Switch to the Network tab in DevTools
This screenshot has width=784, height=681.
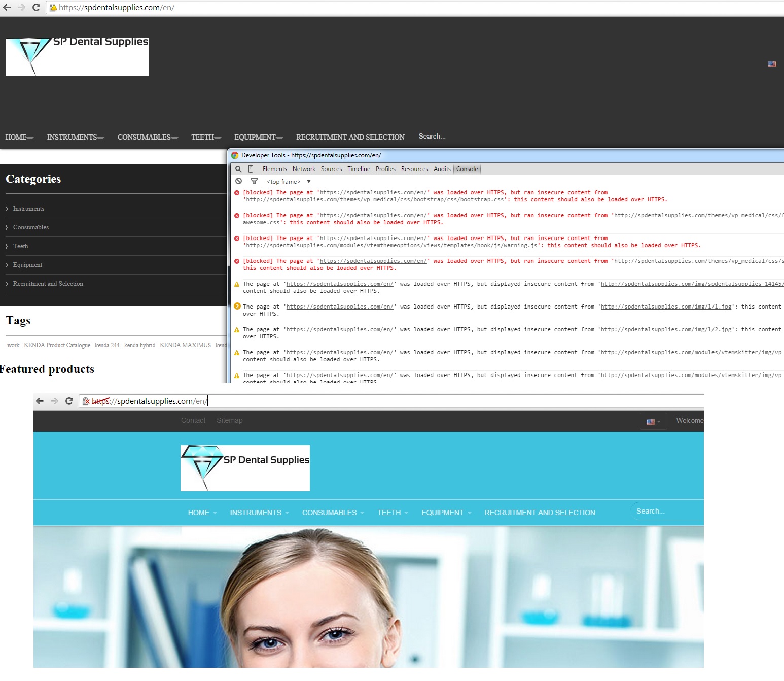pos(304,169)
